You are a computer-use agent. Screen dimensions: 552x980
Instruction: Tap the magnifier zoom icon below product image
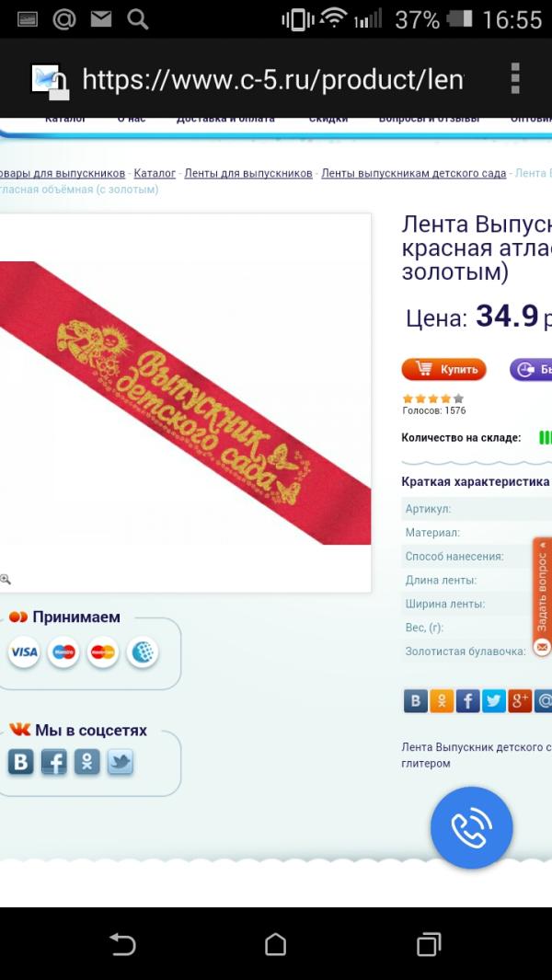click(x=5, y=580)
